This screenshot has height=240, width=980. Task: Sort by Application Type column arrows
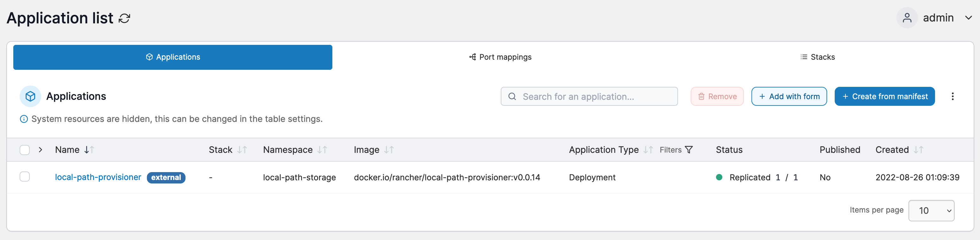coord(648,150)
